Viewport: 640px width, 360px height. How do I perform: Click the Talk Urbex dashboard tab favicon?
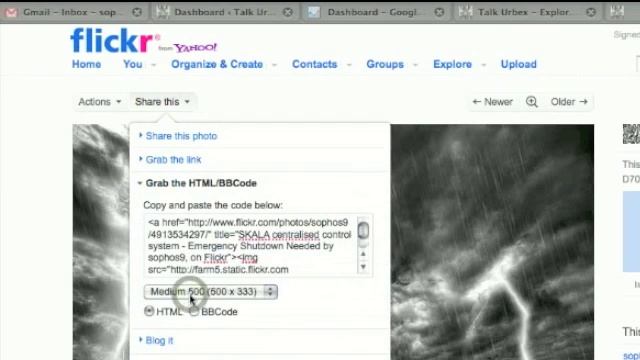pos(162,12)
